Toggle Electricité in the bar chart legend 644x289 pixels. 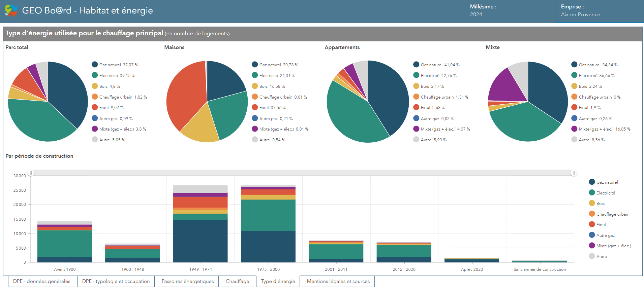(x=602, y=193)
